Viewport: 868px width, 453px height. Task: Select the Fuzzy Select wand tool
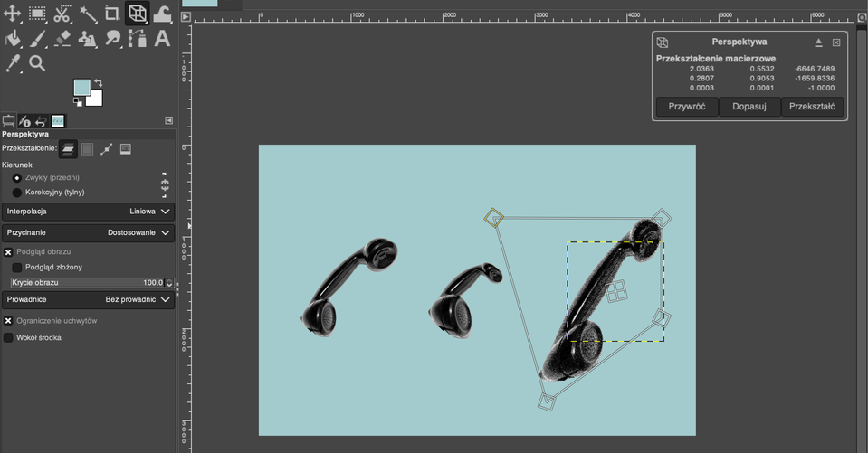click(88, 14)
